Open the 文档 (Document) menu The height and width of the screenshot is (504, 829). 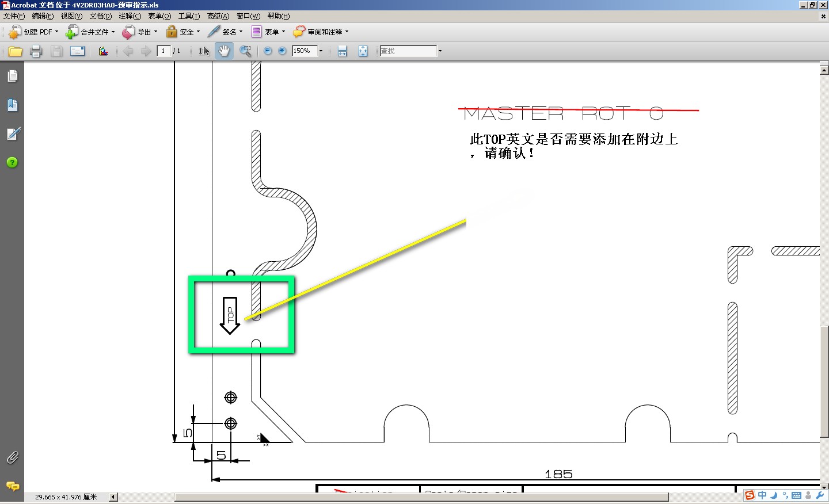101,16
